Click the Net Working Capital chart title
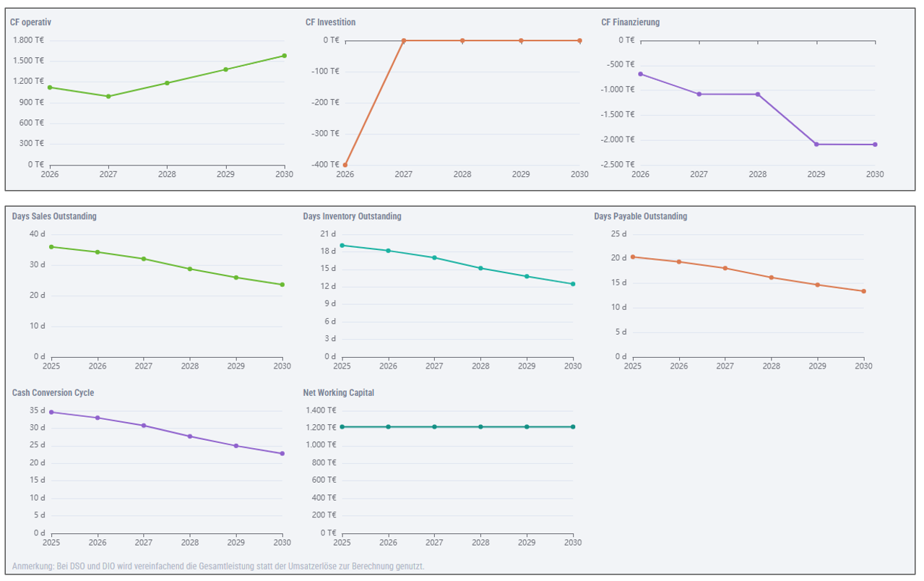 (339, 392)
